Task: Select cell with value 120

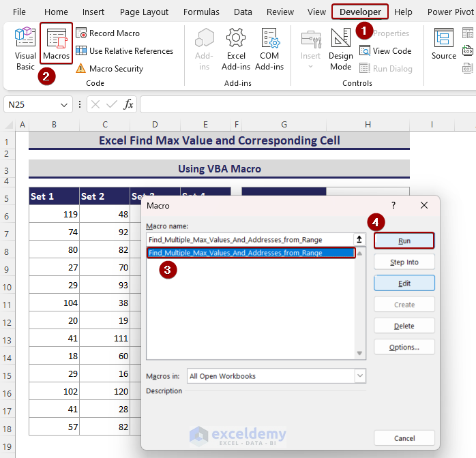Action: pos(104,391)
